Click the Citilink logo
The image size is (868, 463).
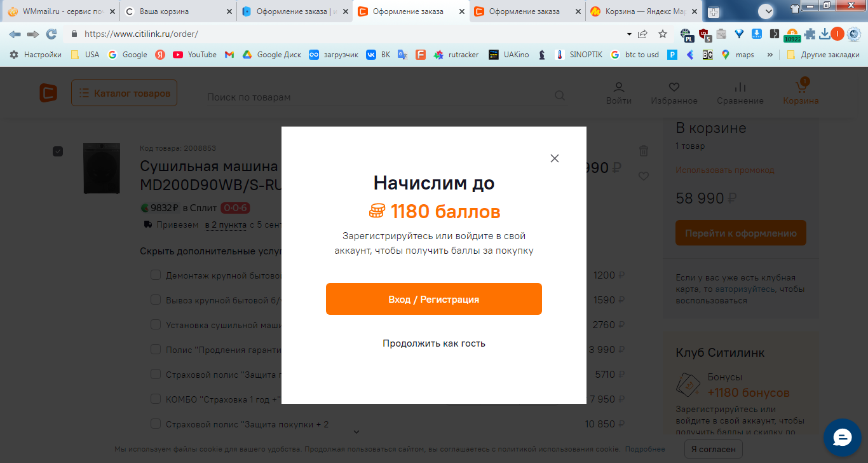[x=48, y=93]
